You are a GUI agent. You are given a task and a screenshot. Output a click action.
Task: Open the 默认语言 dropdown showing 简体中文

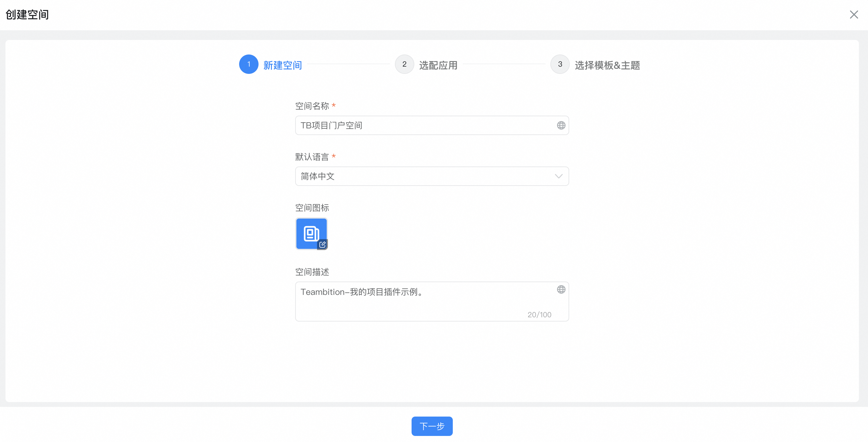coord(432,176)
